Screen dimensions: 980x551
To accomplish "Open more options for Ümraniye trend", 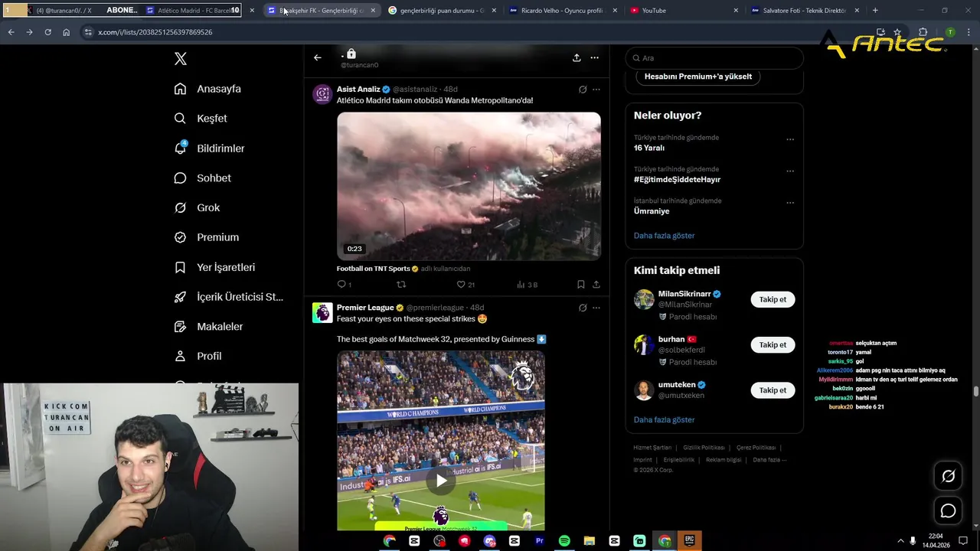I will tap(790, 203).
